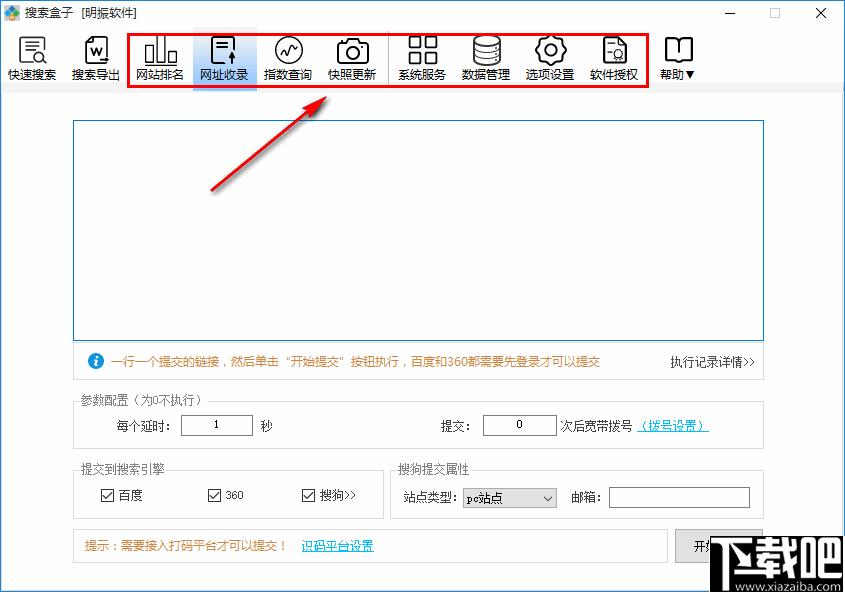Click the 每个延时 seconds input field

(217, 426)
